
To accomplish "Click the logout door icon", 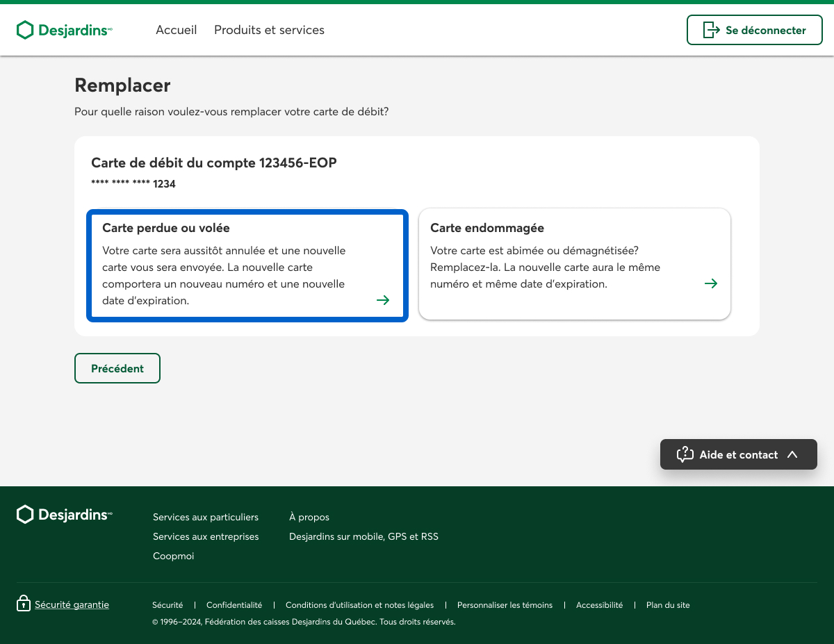I will 711,30.
